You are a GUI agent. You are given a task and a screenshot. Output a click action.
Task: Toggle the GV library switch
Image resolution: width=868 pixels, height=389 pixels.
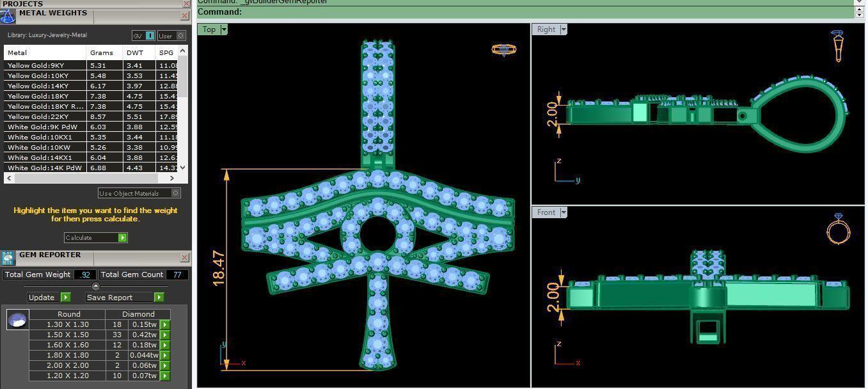click(143, 36)
